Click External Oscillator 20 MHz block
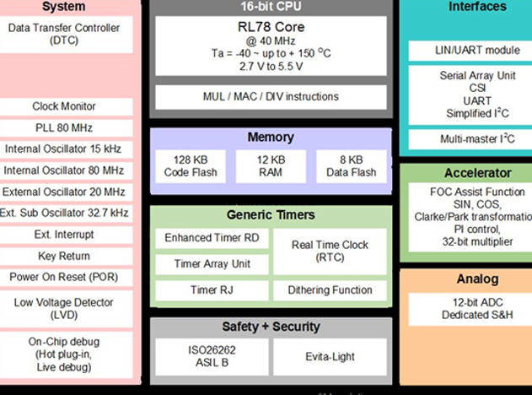Image resolution: width=532 pixels, height=395 pixels. tap(66, 192)
